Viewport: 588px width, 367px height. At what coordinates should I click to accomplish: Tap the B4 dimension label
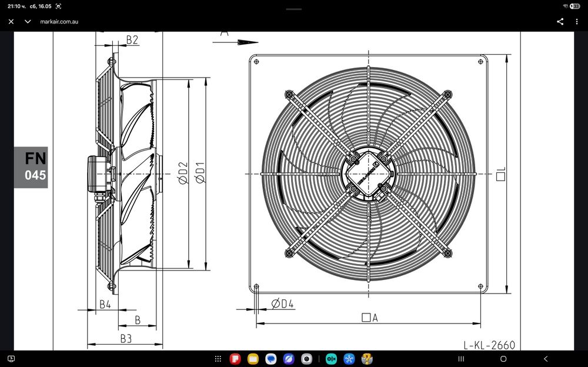(x=105, y=304)
